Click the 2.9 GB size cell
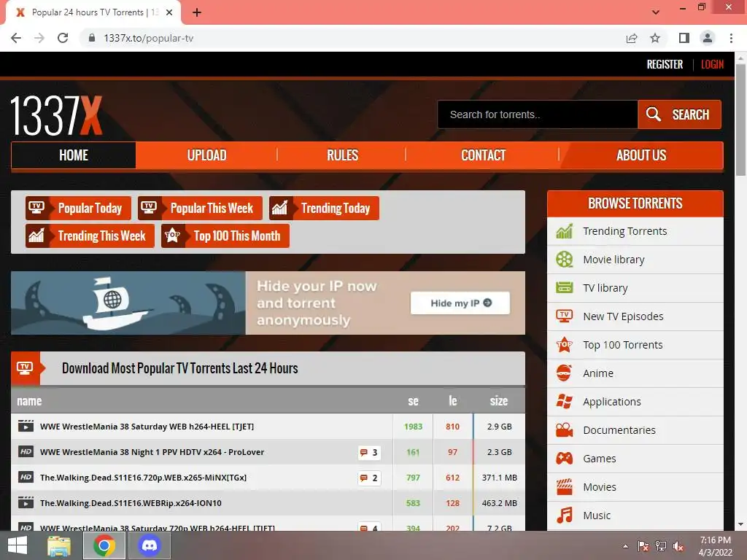Screen dimensions: 747x560 [499, 427]
